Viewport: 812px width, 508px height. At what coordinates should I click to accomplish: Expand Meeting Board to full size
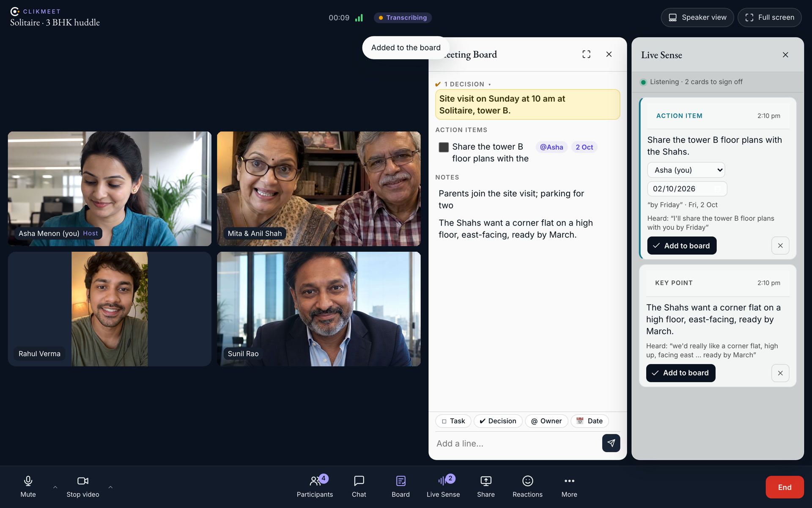[x=586, y=54]
